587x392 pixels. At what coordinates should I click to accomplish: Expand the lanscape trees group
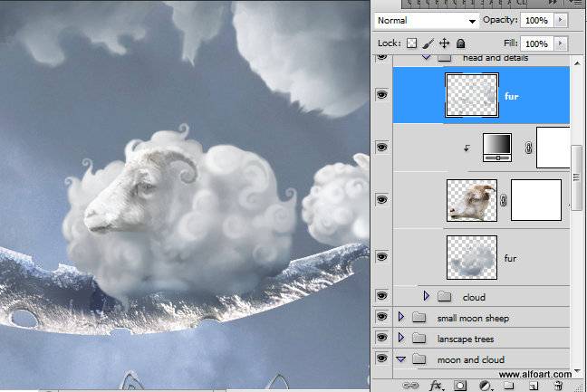[401, 338]
